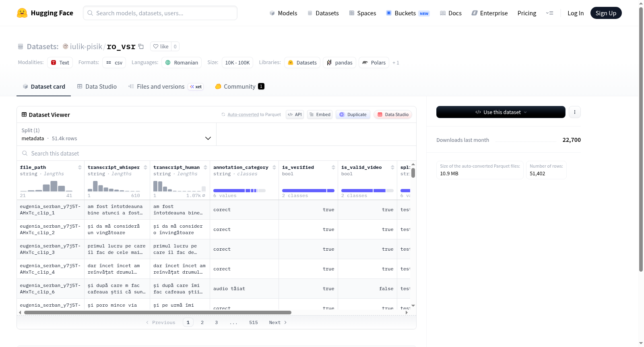
Task: Go to the Next page of rows
Action: [278, 322]
